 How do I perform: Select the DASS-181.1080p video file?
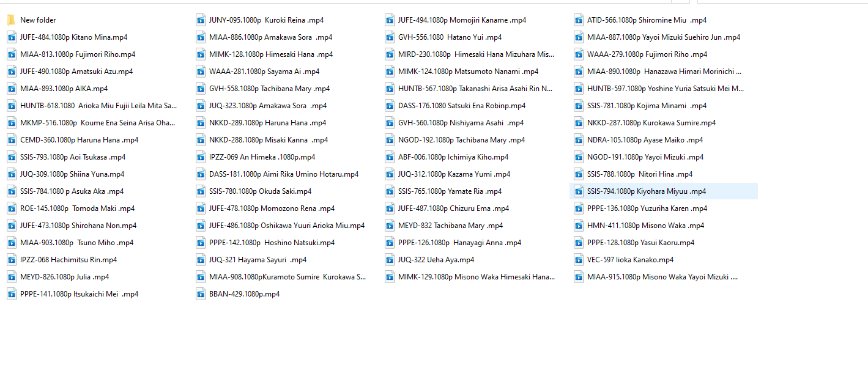[x=283, y=174]
